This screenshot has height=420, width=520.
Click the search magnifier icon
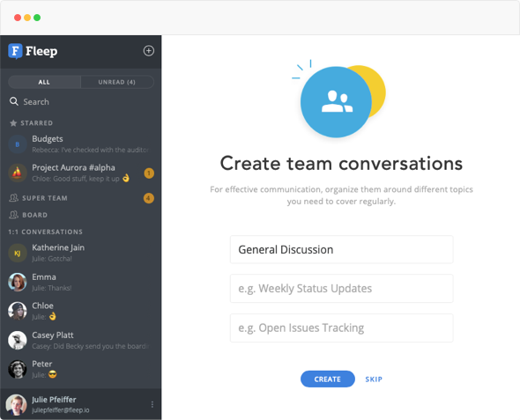[x=14, y=101]
